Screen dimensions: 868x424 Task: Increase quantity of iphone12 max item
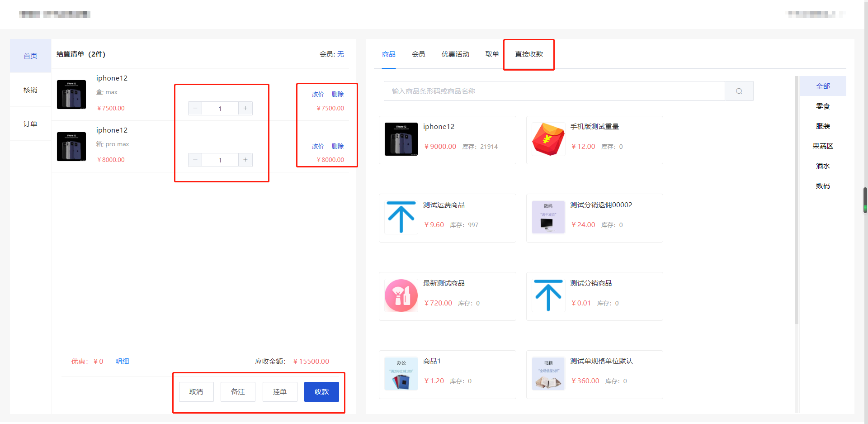pyautogui.click(x=245, y=108)
